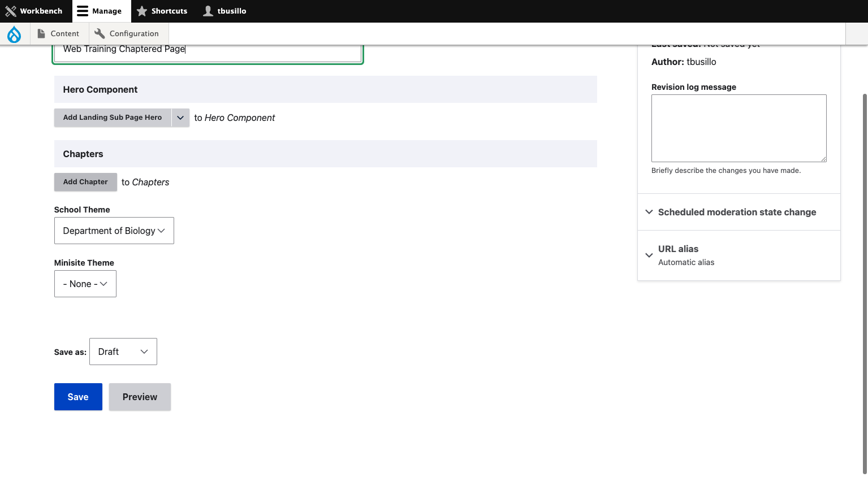868x477 pixels.
Task: Click the blue Save button
Action: [78, 397]
